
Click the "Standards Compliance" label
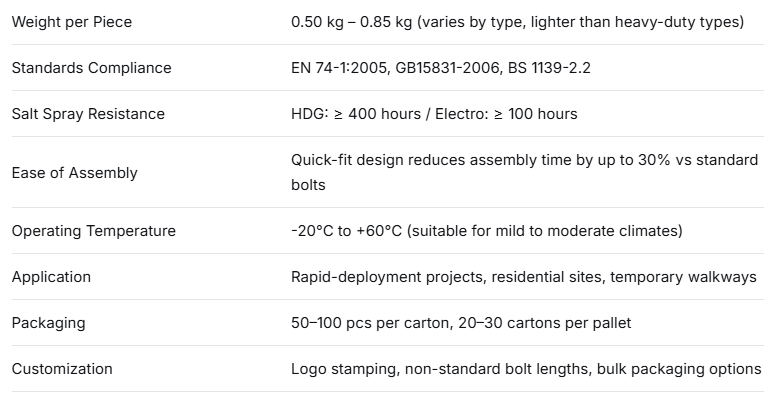pyautogui.click(x=91, y=68)
